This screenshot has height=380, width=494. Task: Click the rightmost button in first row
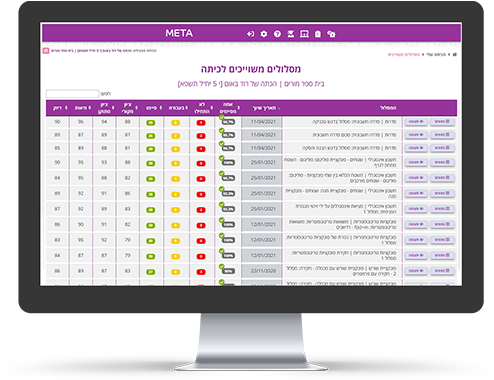click(442, 122)
